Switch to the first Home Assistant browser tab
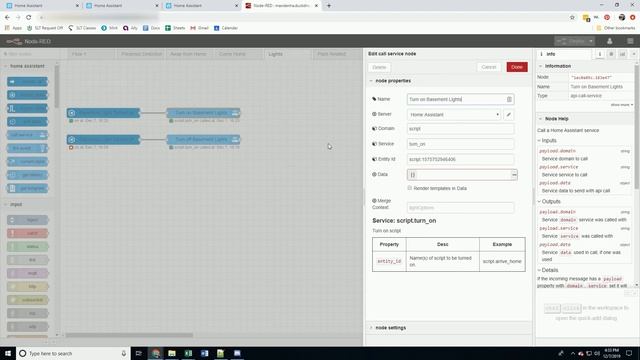Screen dimensions: 640x360 click(42, 6)
